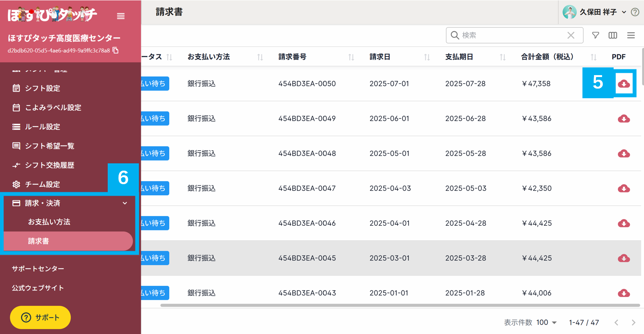Image resolution: width=644 pixels, height=334 pixels.
Task: Open the table density menu icon
Action: pyautogui.click(x=631, y=35)
